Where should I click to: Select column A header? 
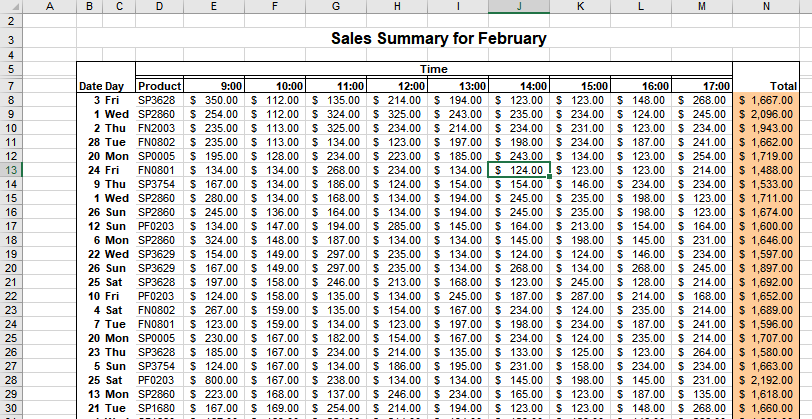(49, 7)
